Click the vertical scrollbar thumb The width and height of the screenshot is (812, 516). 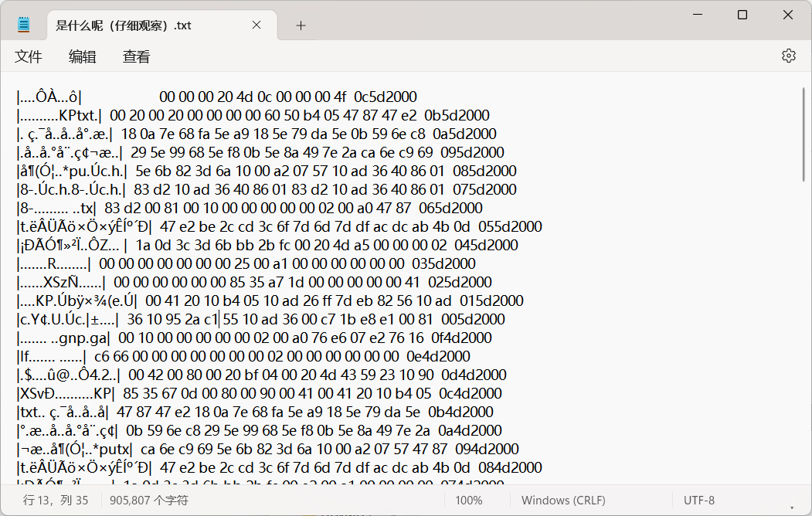(804, 134)
